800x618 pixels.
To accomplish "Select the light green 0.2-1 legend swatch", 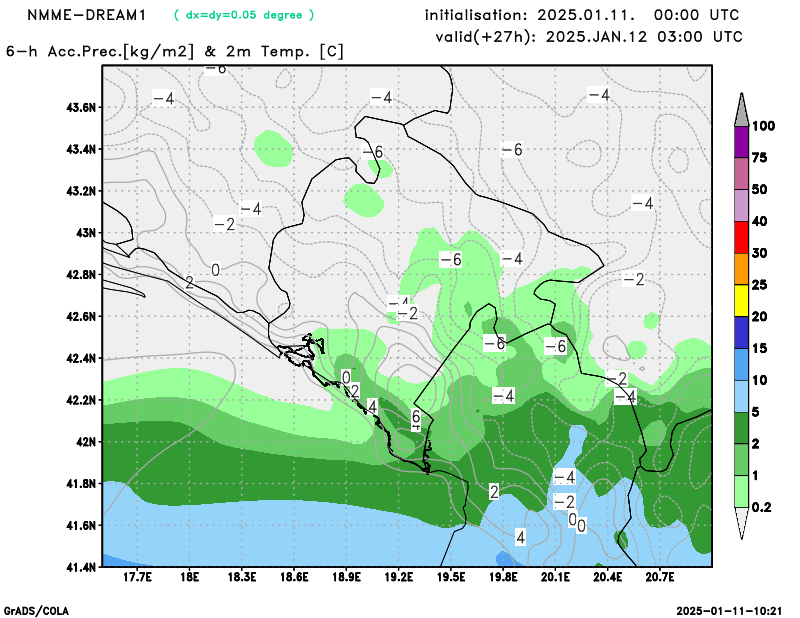I will (741, 491).
